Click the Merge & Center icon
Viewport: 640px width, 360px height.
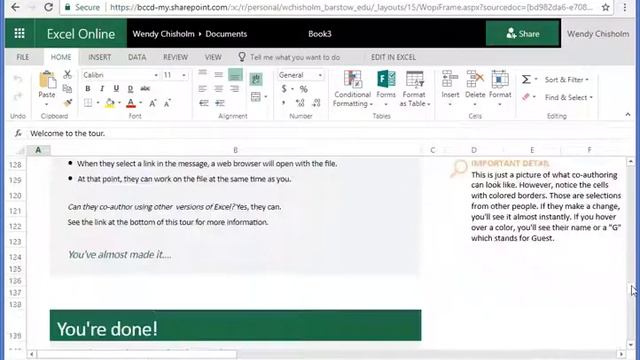point(256,97)
